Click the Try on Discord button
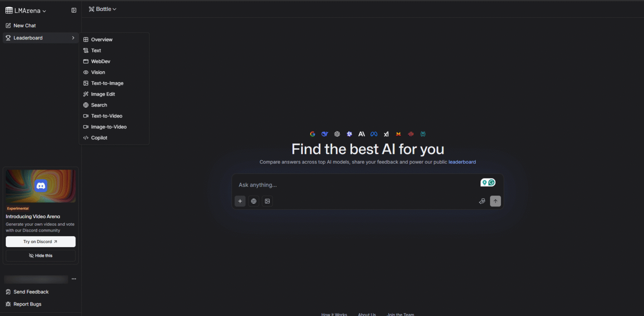The image size is (644, 316). [x=40, y=242]
